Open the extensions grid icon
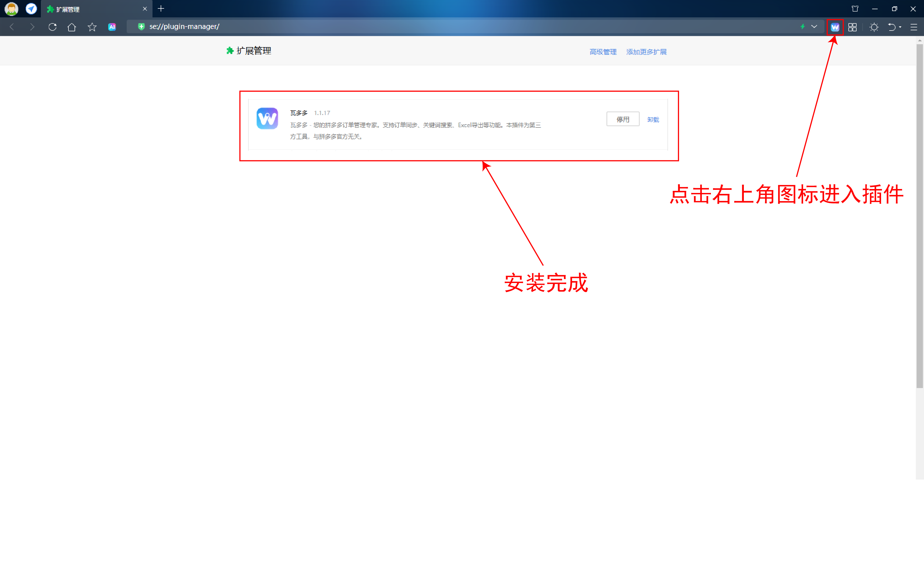The image size is (924, 571). pyautogui.click(x=852, y=27)
